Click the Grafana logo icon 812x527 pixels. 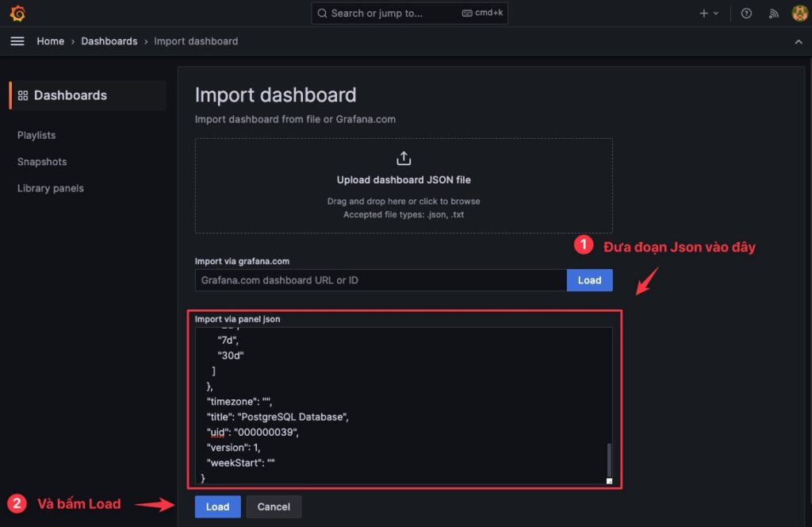[17, 13]
